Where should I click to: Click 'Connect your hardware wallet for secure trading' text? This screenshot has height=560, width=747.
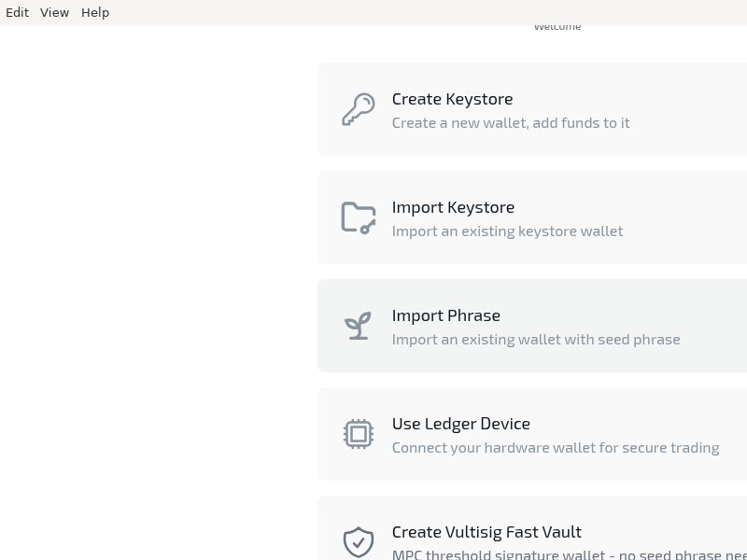click(556, 448)
